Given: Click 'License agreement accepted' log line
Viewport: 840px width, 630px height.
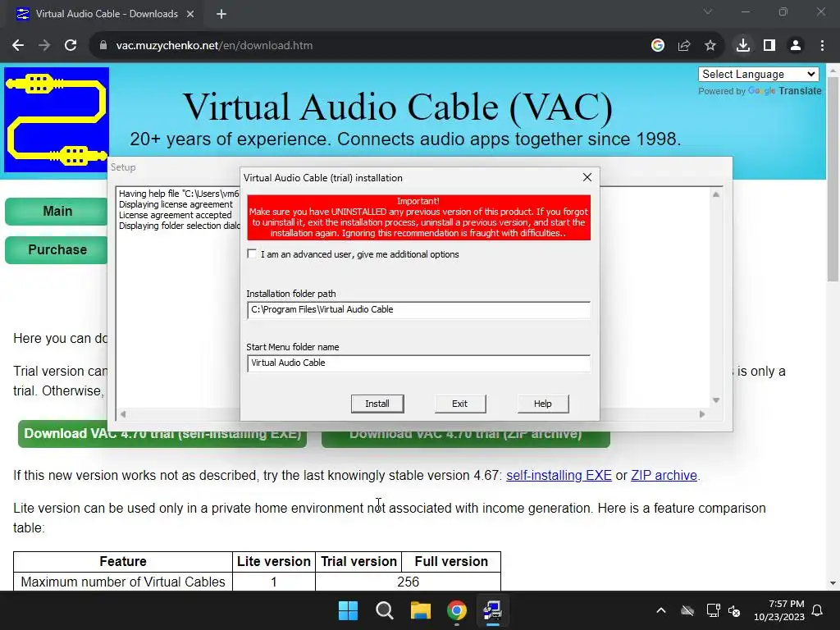Looking at the screenshot, I should [176, 215].
